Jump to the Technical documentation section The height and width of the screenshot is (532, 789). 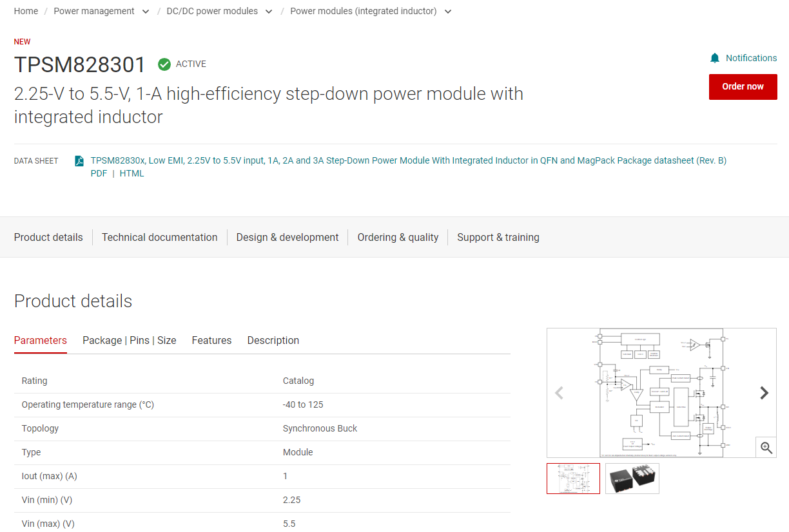tap(159, 237)
